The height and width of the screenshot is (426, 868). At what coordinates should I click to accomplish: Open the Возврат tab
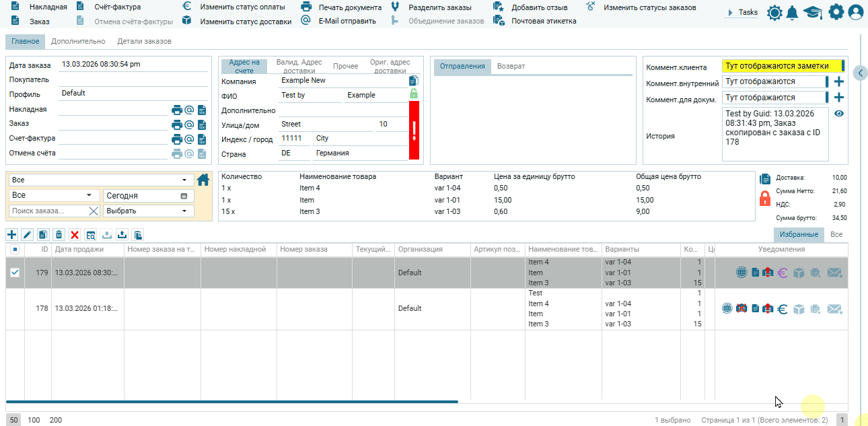coord(511,66)
